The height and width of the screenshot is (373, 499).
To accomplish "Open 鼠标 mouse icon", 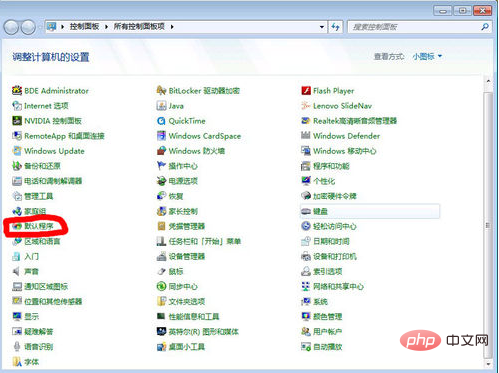I will pos(161,271).
